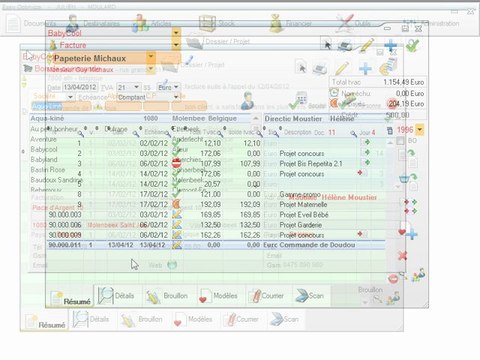The image size is (480, 360).
Task: Click the Web globe icon
Action: coord(172,265)
